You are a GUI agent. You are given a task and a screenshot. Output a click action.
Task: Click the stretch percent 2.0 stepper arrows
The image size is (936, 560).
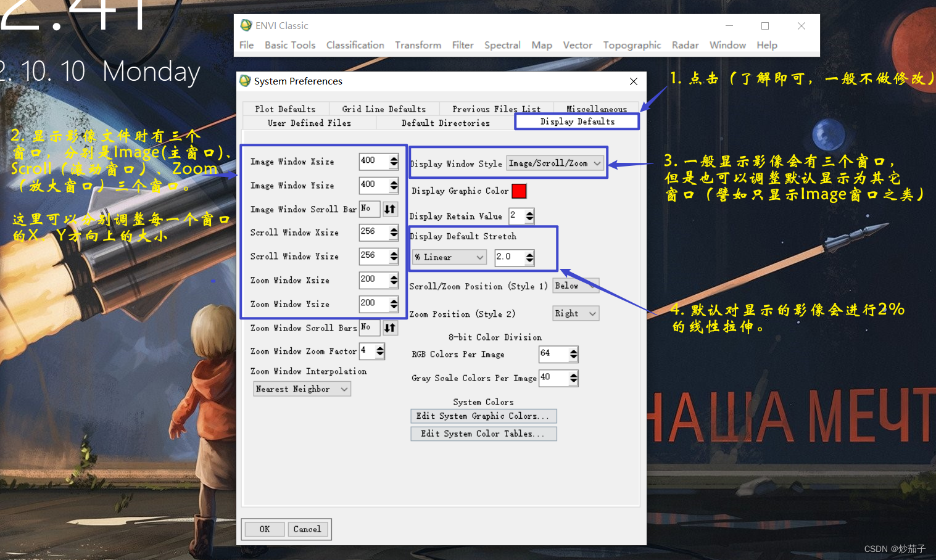click(x=529, y=257)
